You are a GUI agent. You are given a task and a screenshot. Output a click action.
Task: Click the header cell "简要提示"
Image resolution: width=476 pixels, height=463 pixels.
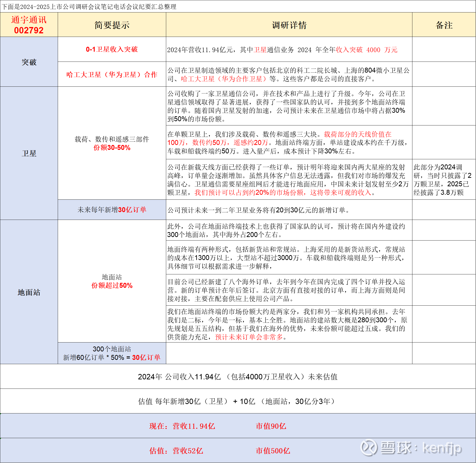112,25
